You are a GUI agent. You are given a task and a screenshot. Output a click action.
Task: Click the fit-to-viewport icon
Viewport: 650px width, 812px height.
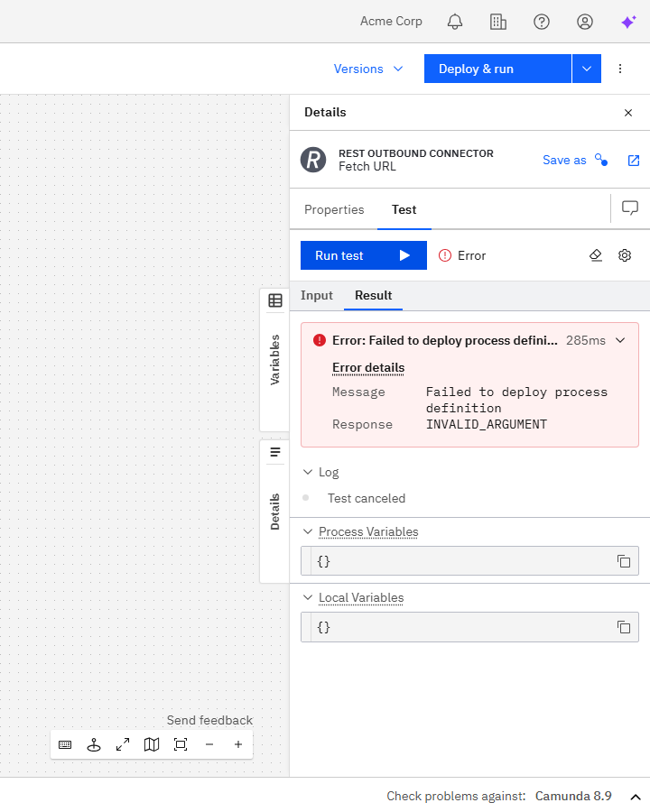pos(181,744)
